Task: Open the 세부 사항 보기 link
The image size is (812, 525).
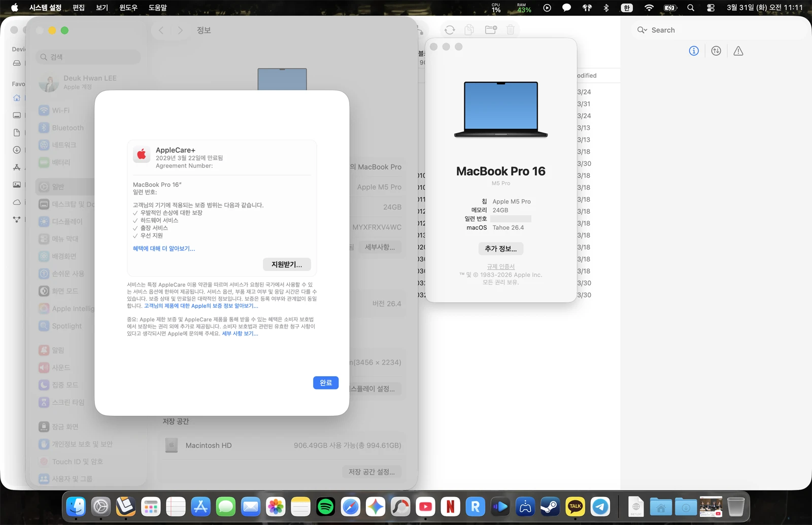Action: [240, 334]
